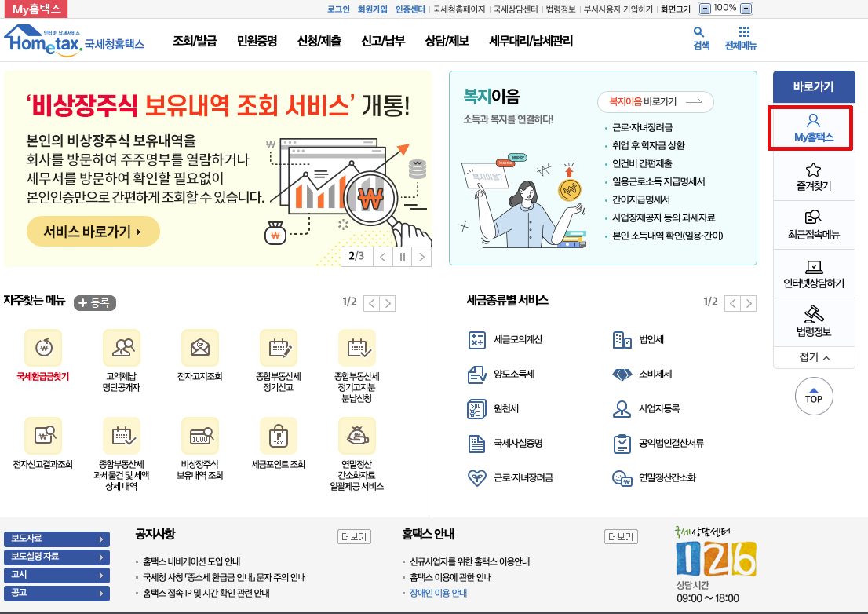The height and width of the screenshot is (614, 868).
Task: Select 공익법인결산서류 clipboard icon
Action: pos(622,444)
